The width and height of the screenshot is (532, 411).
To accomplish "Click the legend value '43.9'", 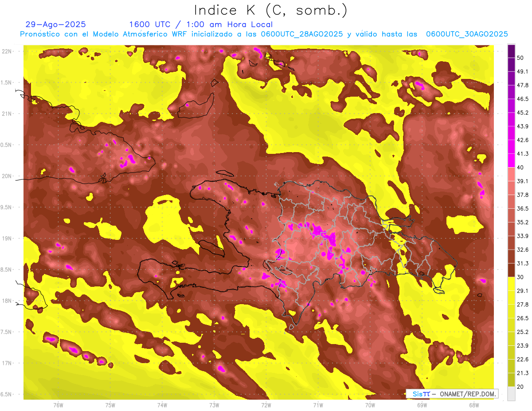I will 522,126.
